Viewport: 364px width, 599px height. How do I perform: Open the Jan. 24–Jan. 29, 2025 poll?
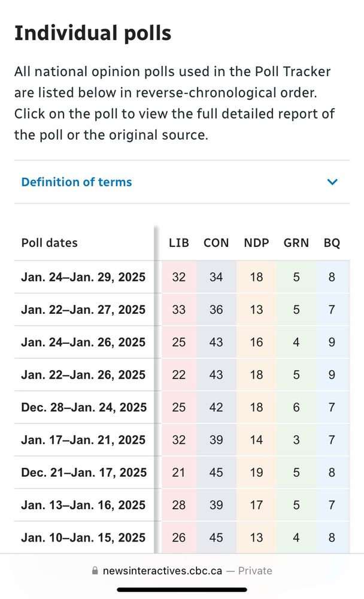(x=83, y=277)
